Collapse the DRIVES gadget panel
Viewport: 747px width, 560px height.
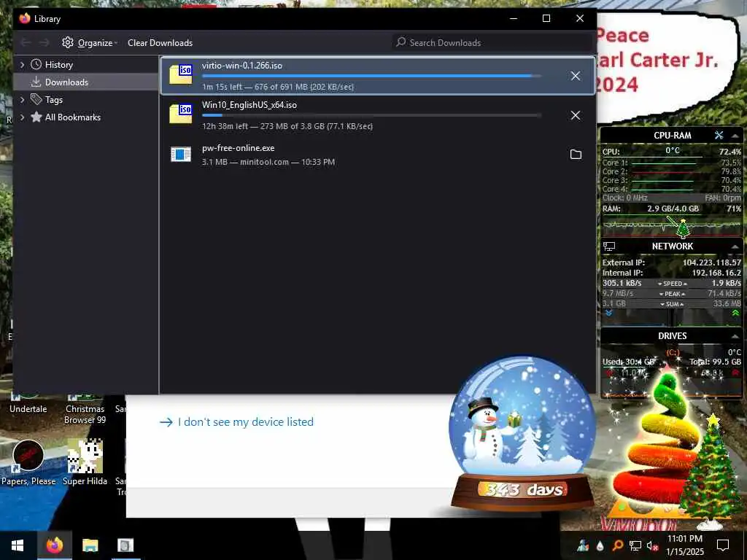(x=735, y=336)
